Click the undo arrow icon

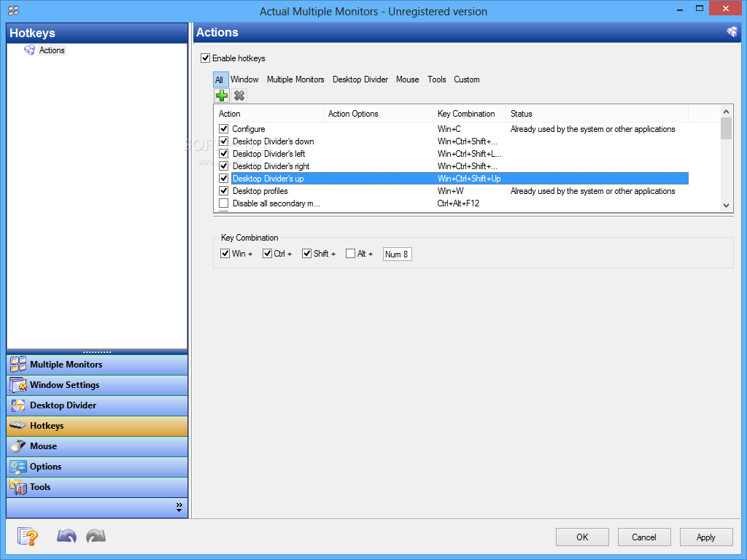[66, 536]
